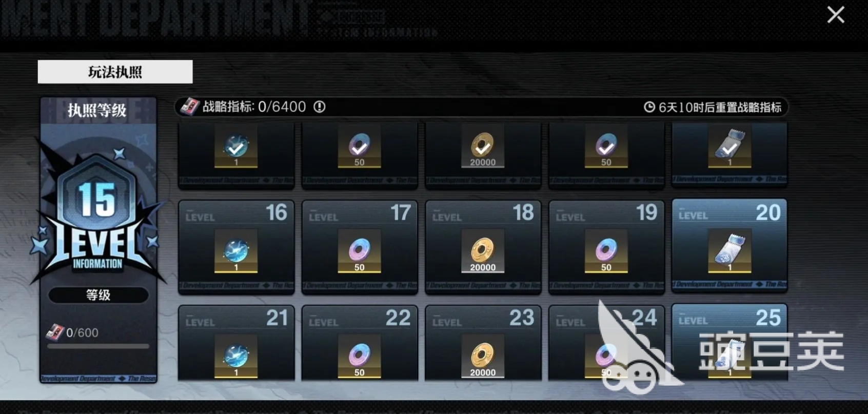This screenshot has width=868, height=414.
Task: Select the claimed ticket reward with checkmark
Action: coord(729,146)
